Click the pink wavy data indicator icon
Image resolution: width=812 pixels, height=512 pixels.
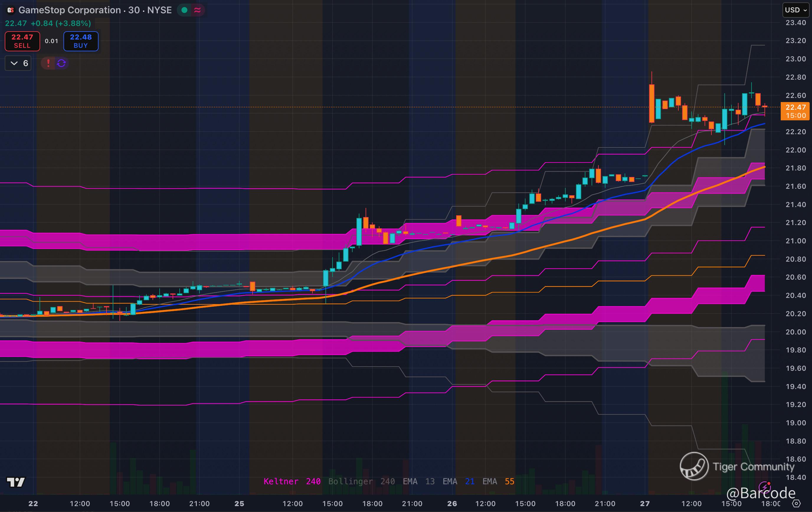[198, 10]
